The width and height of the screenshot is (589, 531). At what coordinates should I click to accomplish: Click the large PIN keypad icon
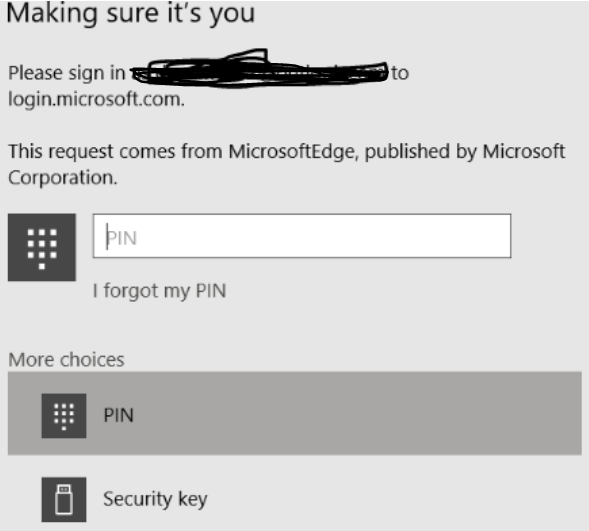[42, 247]
